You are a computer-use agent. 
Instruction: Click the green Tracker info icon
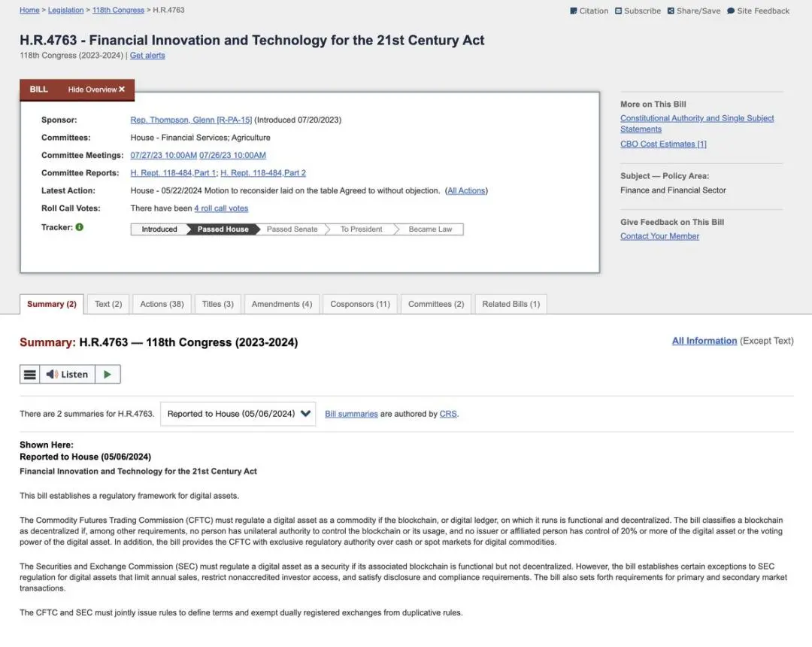click(80, 227)
